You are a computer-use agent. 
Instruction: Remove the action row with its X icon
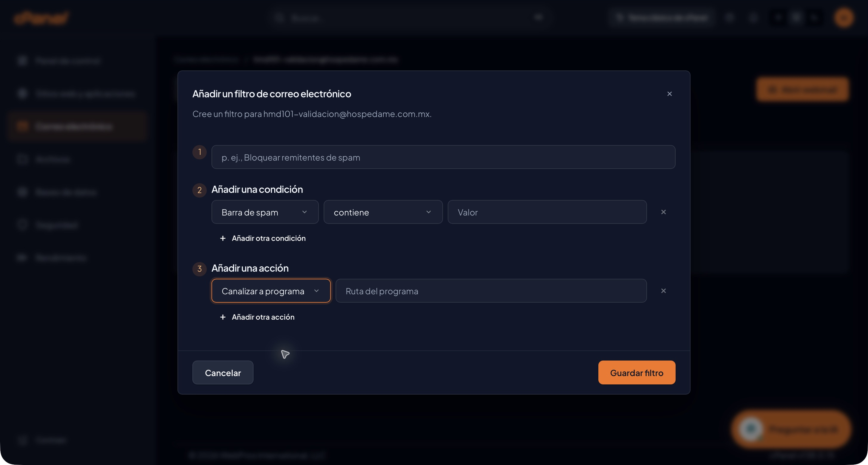click(x=663, y=291)
